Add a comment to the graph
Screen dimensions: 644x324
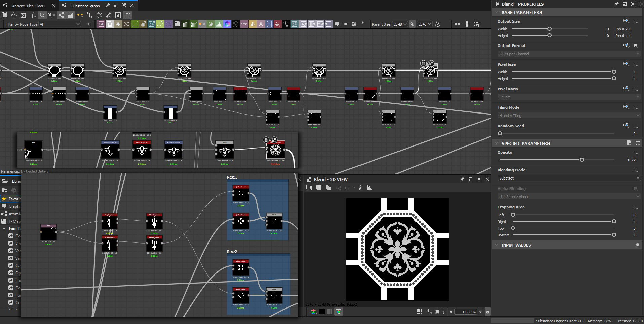pos(337,24)
